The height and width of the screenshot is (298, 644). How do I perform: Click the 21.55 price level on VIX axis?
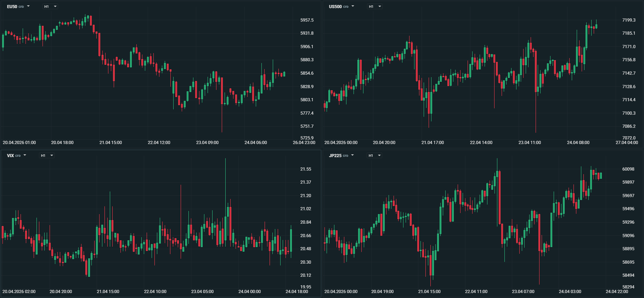[306, 169]
